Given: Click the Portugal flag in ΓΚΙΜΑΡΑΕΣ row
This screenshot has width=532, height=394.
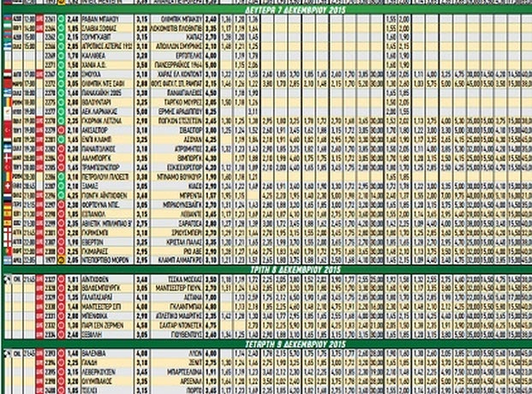Looking at the screenshot, I should click(x=7, y=251).
